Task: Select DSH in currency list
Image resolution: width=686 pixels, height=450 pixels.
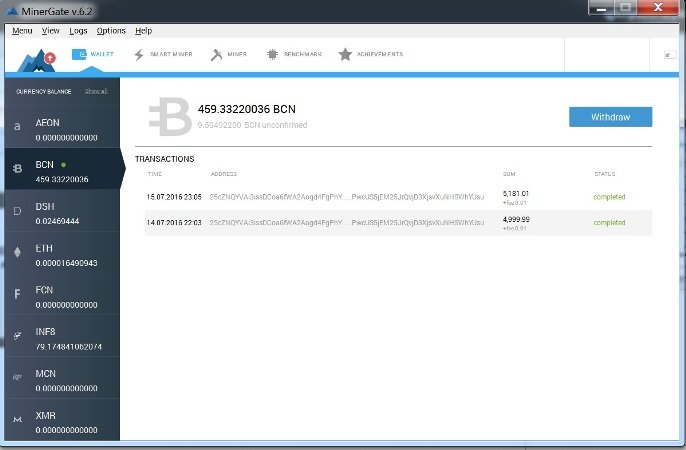Action: 62,210
